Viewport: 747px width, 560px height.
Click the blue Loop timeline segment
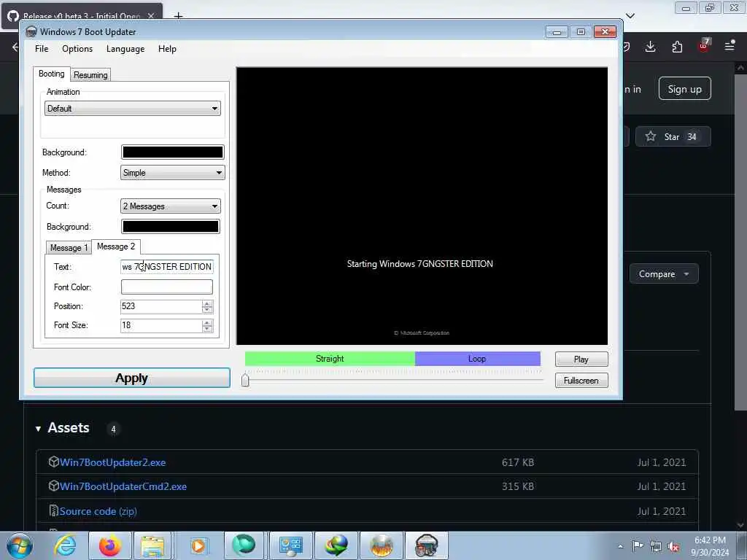pos(477,359)
